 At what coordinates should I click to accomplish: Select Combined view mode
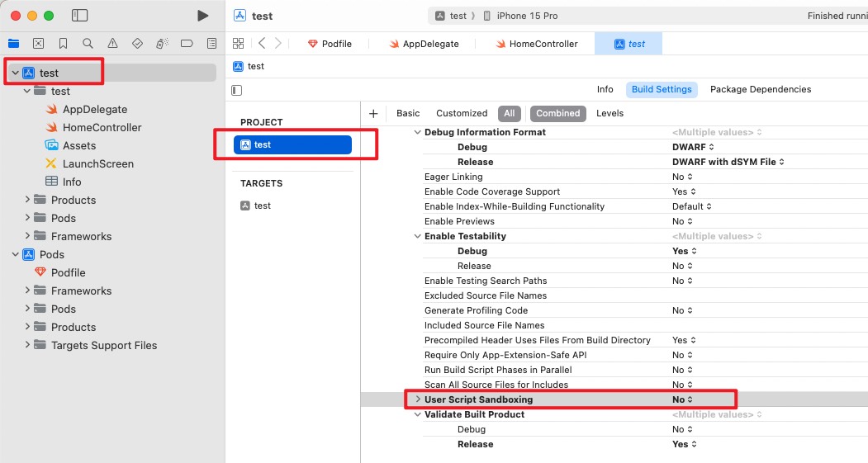(x=558, y=113)
